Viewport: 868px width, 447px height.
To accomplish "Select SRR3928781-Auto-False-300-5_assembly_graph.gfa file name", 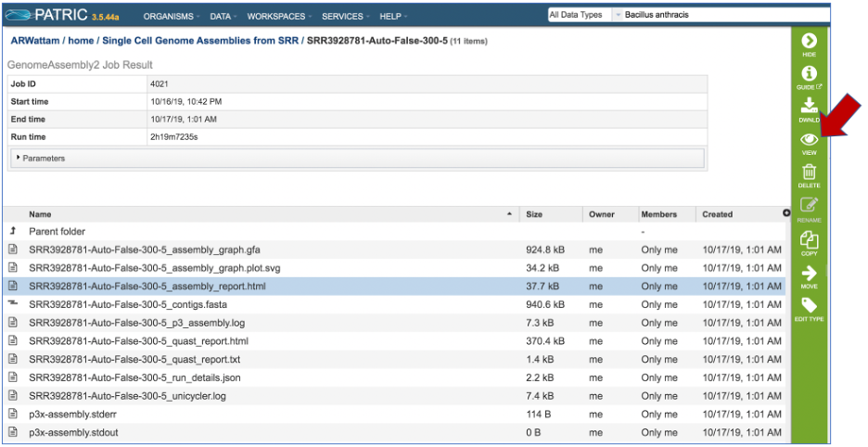I will point(145,249).
